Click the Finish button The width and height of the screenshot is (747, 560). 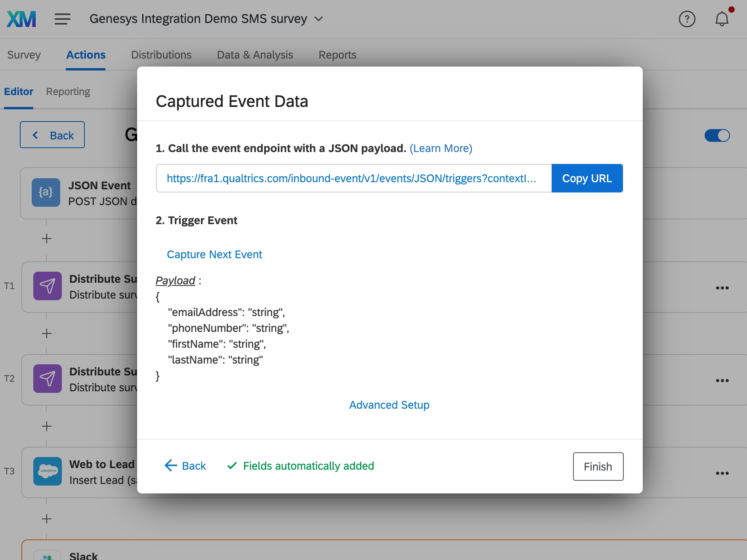598,467
